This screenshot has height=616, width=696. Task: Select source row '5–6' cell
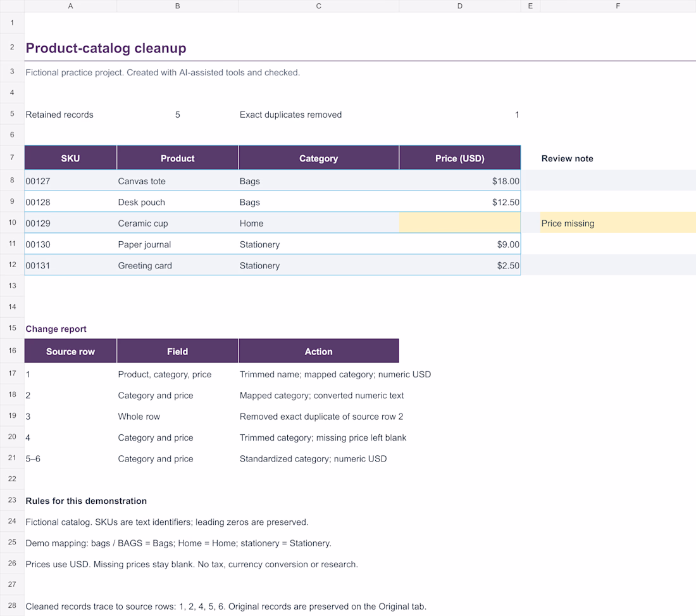coord(71,458)
